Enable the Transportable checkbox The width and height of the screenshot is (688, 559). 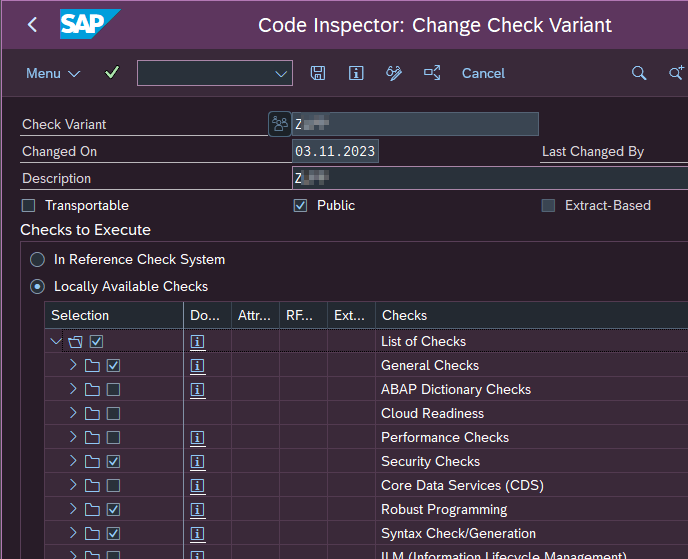click(x=28, y=205)
